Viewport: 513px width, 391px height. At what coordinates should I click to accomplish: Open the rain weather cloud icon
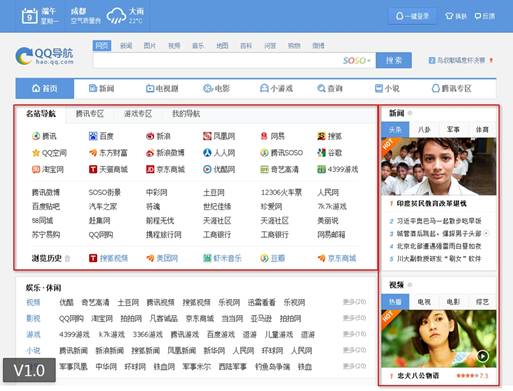(116, 16)
